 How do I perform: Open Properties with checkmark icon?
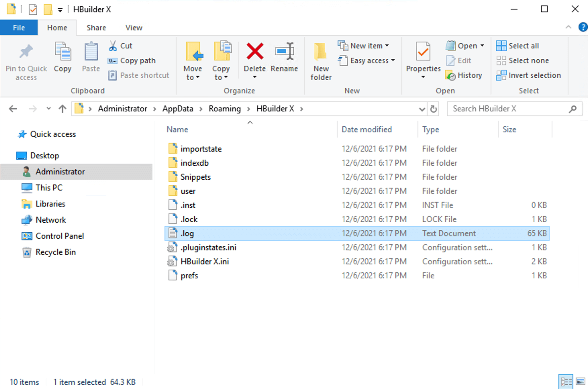tap(423, 52)
